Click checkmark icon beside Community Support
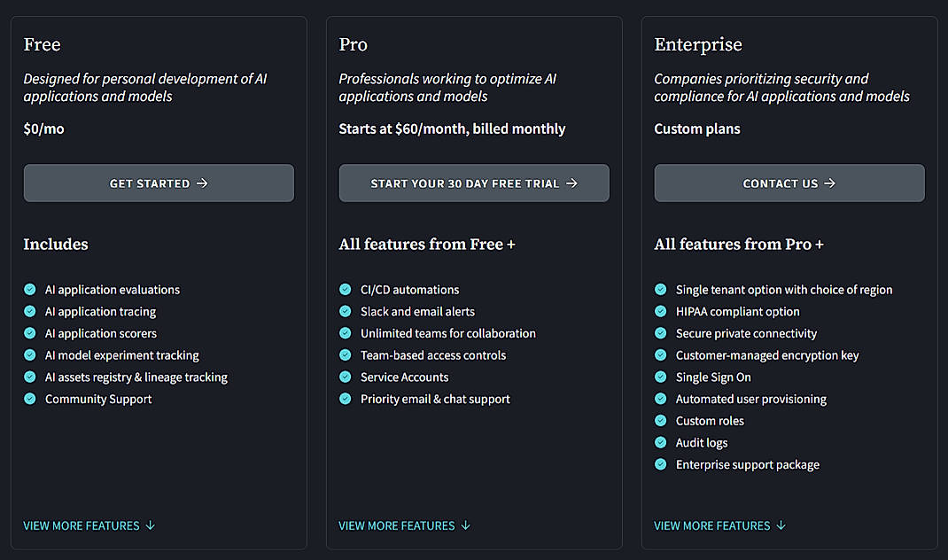Screen dimensions: 948x560 pos(29,398)
